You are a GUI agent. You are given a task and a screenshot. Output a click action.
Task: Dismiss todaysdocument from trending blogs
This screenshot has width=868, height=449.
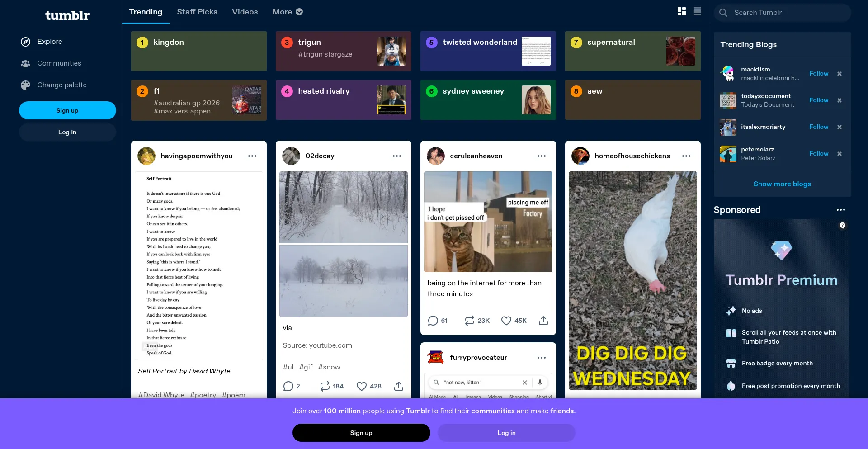coord(840,100)
